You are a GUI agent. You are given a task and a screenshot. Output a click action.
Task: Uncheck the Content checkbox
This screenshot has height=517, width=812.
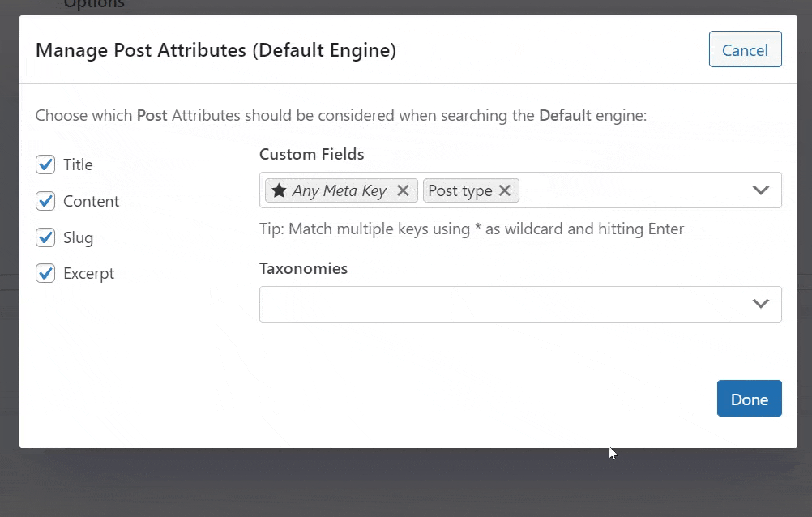pos(45,201)
